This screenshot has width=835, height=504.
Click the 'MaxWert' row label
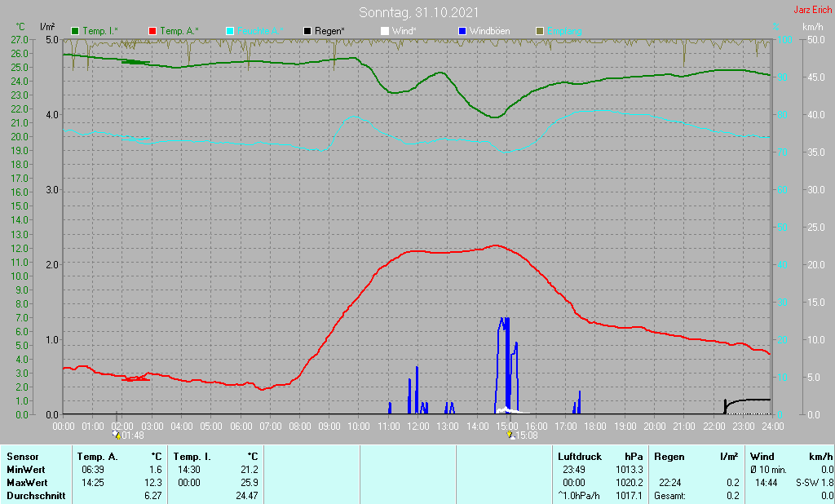[27, 483]
